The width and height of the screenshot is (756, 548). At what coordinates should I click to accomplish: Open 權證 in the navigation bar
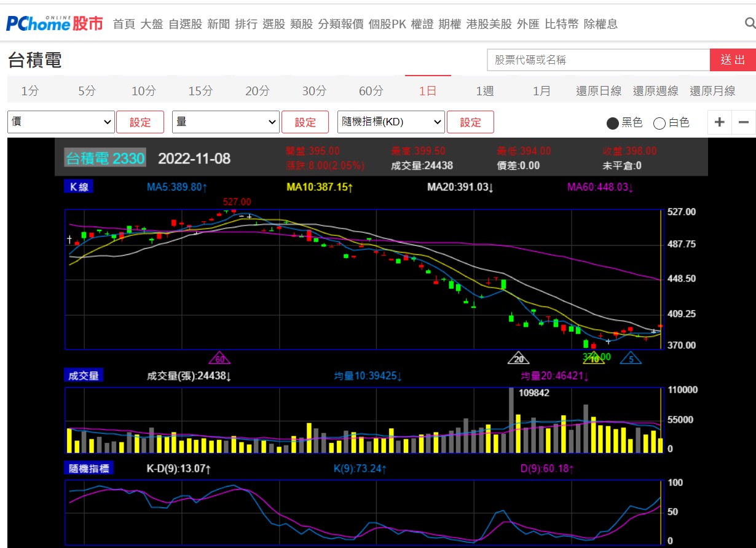click(422, 24)
